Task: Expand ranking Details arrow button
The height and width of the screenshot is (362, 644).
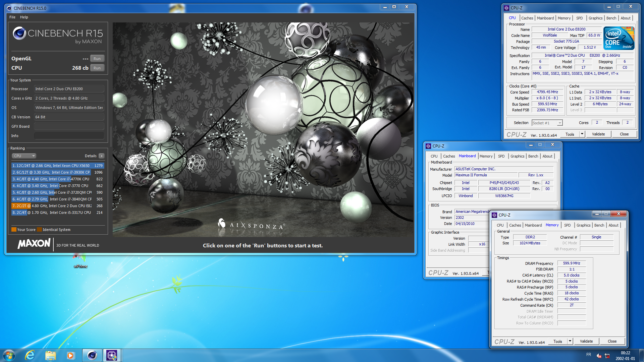Action: pos(102,156)
